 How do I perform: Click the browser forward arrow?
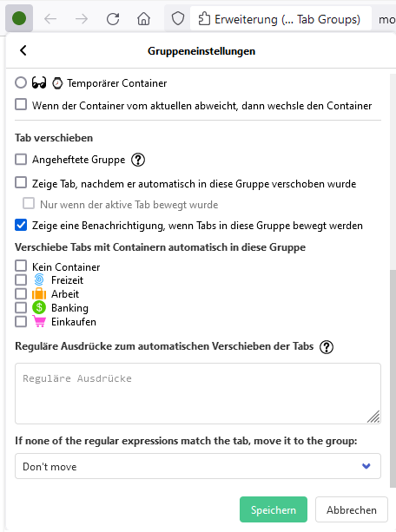82,19
